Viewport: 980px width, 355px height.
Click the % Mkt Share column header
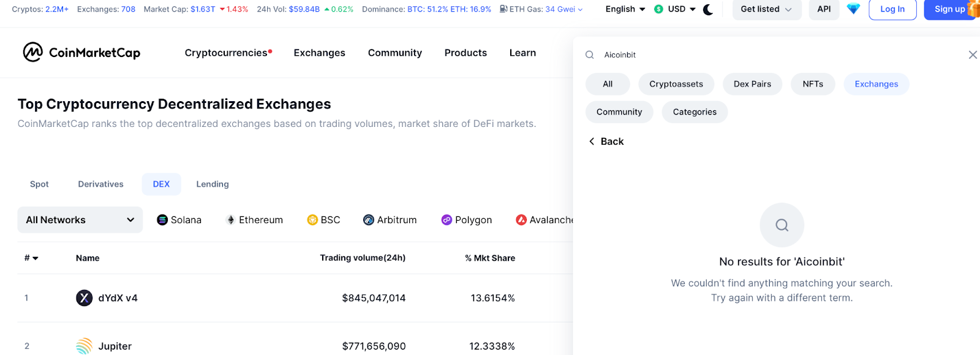pos(490,258)
